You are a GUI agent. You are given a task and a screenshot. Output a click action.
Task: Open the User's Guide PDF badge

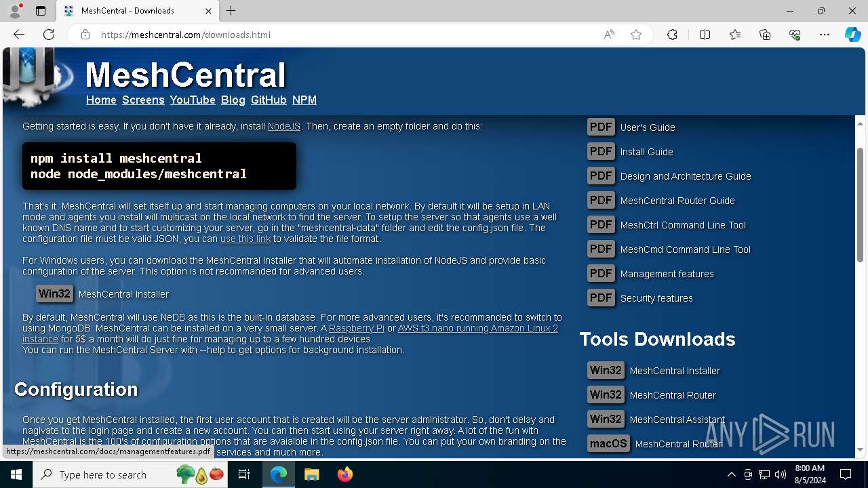click(601, 127)
